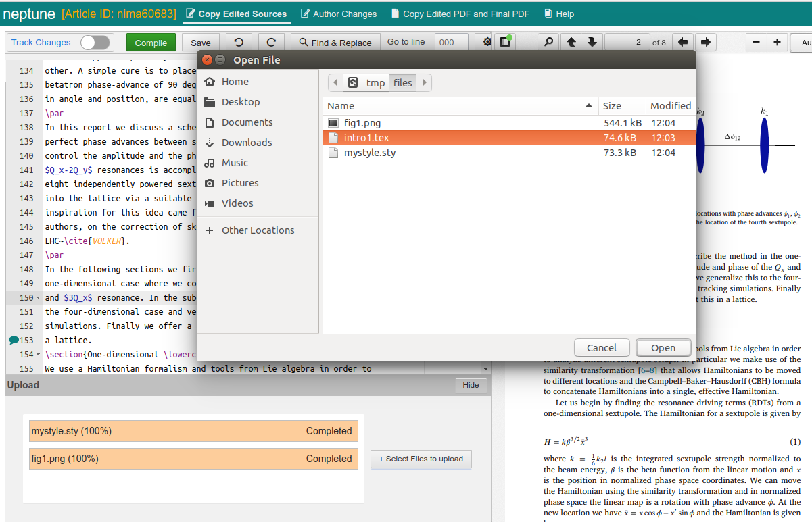This screenshot has height=529, width=812.
Task: Click the PDF search magnifier icon
Action: tap(548, 43)
